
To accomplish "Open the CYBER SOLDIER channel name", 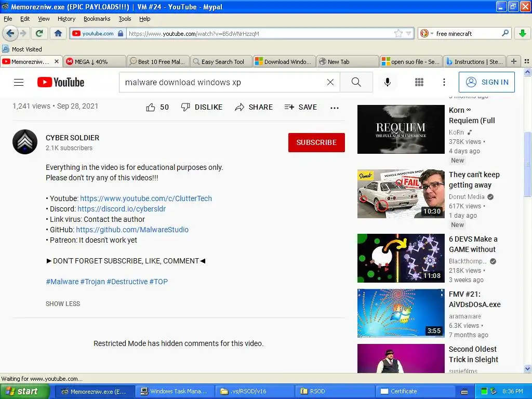I will [x=72, y=138].
